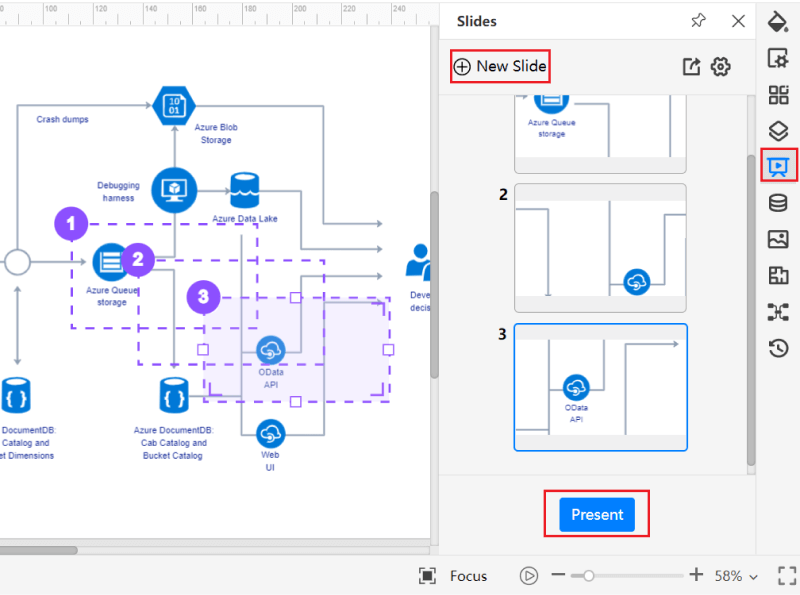Select the Web UI cloud icon

(x=270, y=434)
